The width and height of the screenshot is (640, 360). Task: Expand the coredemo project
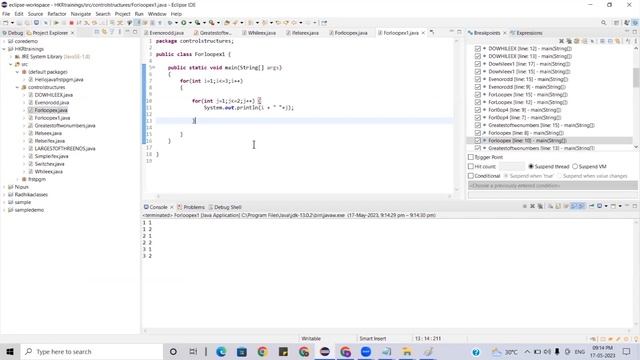(4, 41)
